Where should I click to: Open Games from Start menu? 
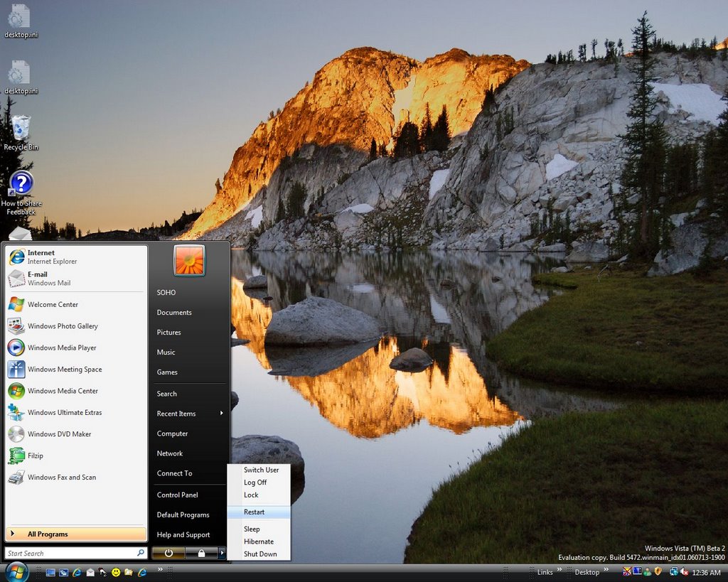(x=189, y=372)
